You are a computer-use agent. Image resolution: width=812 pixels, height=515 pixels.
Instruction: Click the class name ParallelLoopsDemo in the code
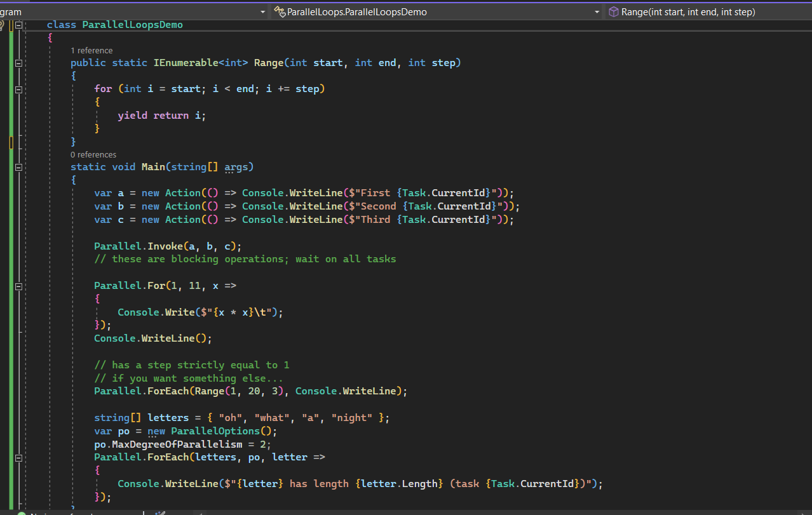pyautogui.click(x=132, y=25)
